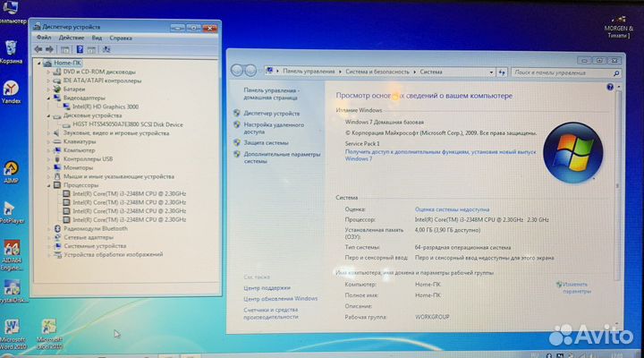Image resolution: width=644 pixels, height=358 pixels.
Task: Open the Вид menu in Device Manager
Action: [97, 38]
